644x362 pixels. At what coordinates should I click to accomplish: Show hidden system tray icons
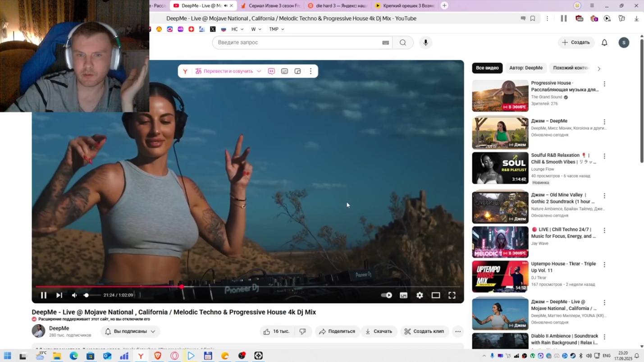click(484, 356)
